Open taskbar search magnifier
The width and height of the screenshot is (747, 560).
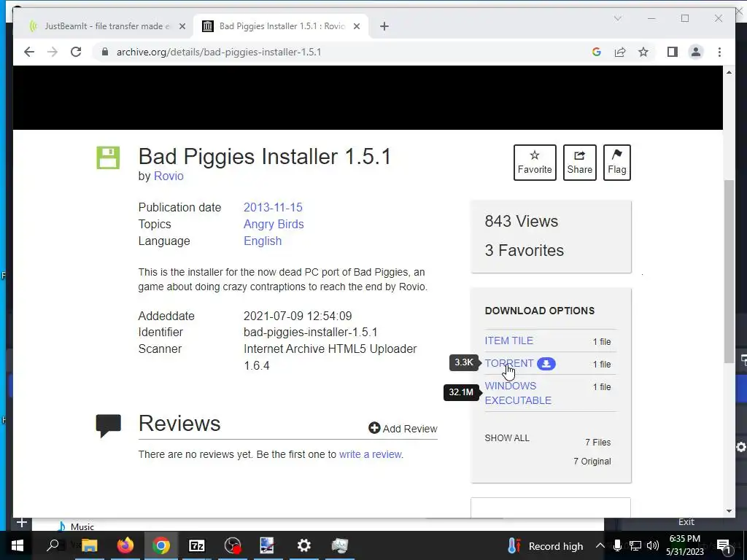pos(53,545)
